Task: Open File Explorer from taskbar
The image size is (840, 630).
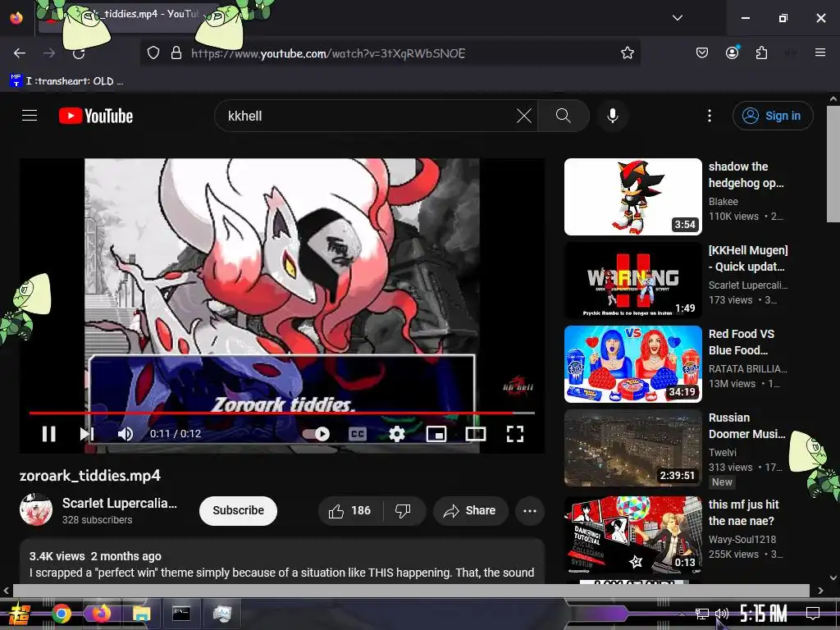Action: [141, 614]
